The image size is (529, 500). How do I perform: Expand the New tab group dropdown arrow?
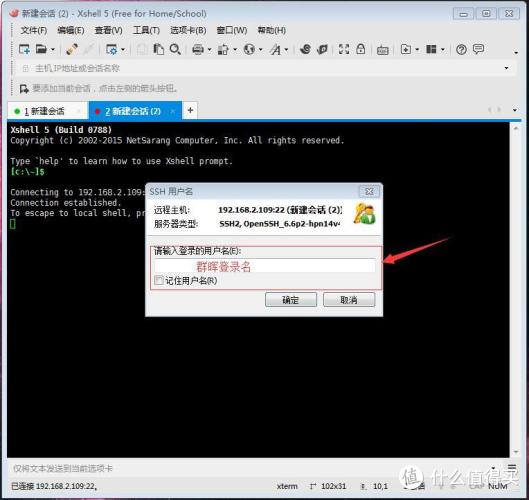click(417, 50)
